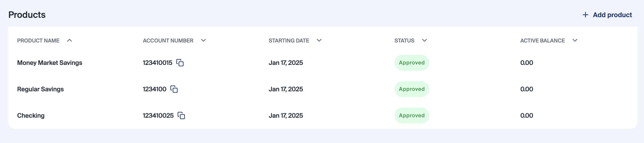Click the Active Balance column header
The height and width of the screenshot is (143, 644).
542,40
